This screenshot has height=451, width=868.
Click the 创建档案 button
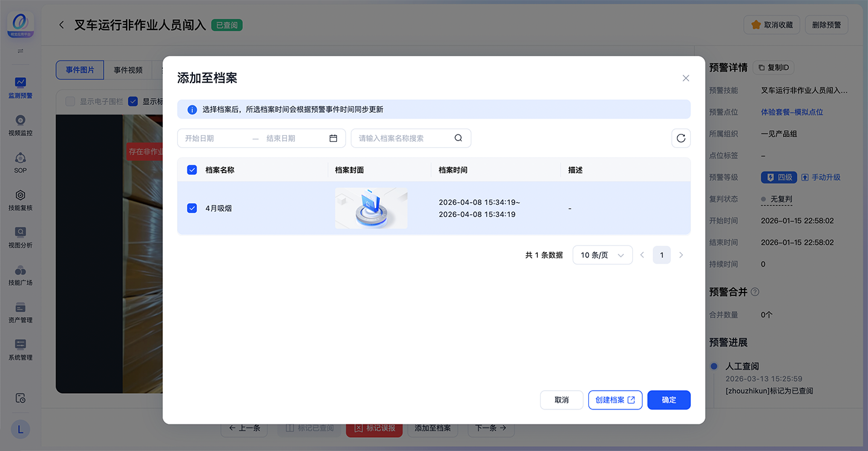pos(615,400)
